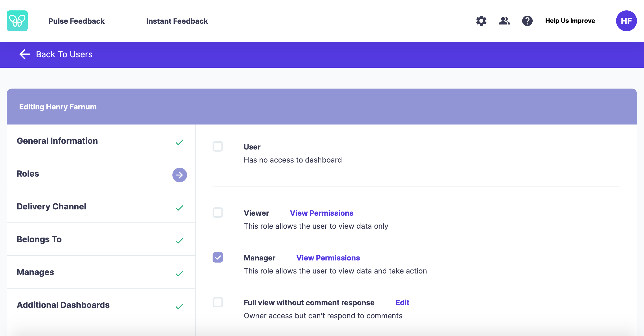Open the Delivery Channel section
Viewport: 644px width, 336px height.
click(101, 207)
